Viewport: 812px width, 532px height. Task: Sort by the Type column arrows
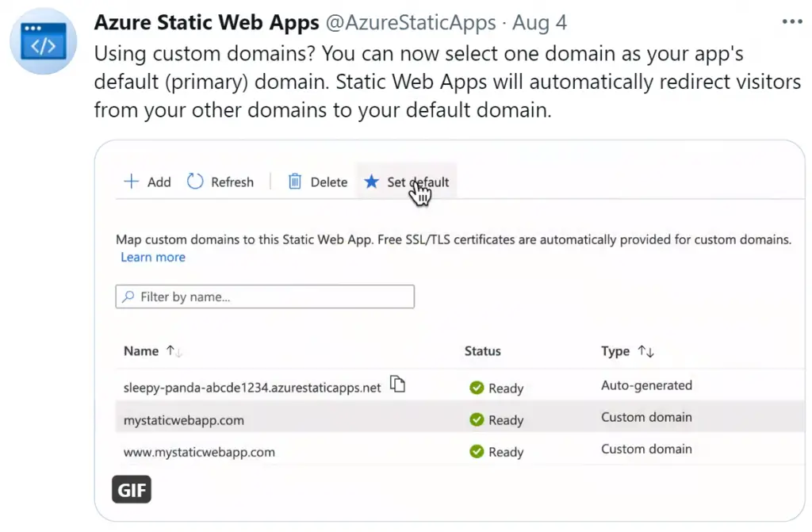[645, 351]
